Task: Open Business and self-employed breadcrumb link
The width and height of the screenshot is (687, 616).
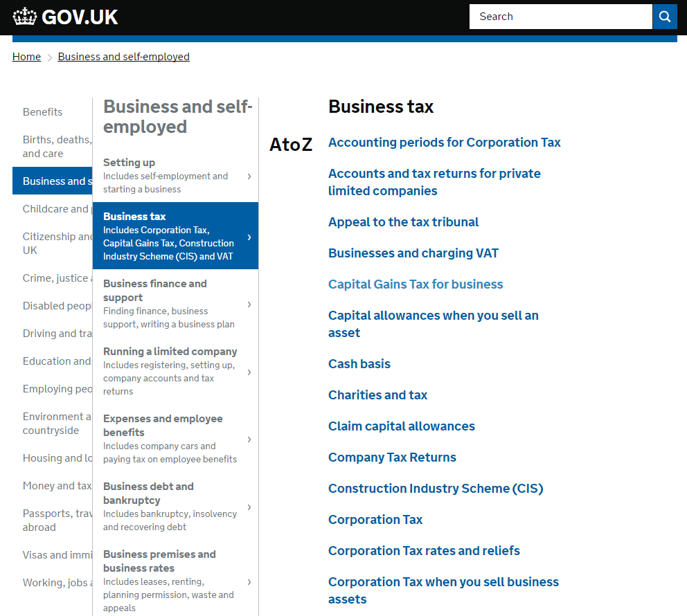Action: coord(123,57)
